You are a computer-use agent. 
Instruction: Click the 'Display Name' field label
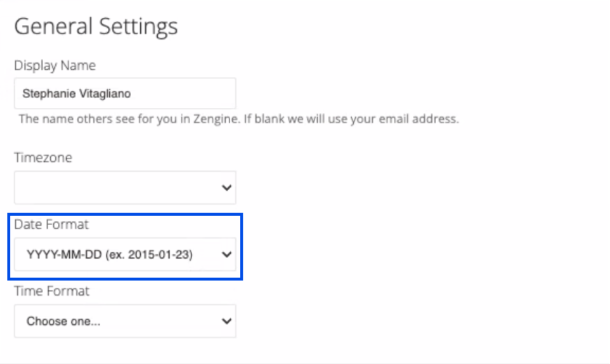pyautogui.click(x=55, y=66)
